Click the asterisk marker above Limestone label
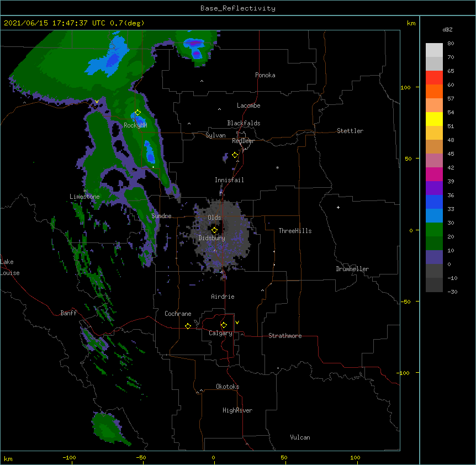The image size is (476, 465). point(84,191)
